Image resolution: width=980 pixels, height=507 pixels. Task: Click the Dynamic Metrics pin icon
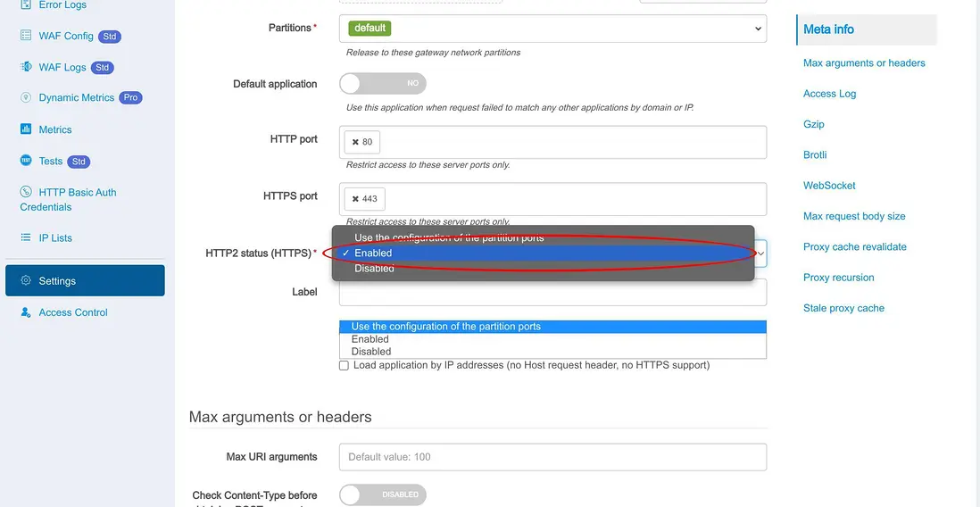(25, 97)
